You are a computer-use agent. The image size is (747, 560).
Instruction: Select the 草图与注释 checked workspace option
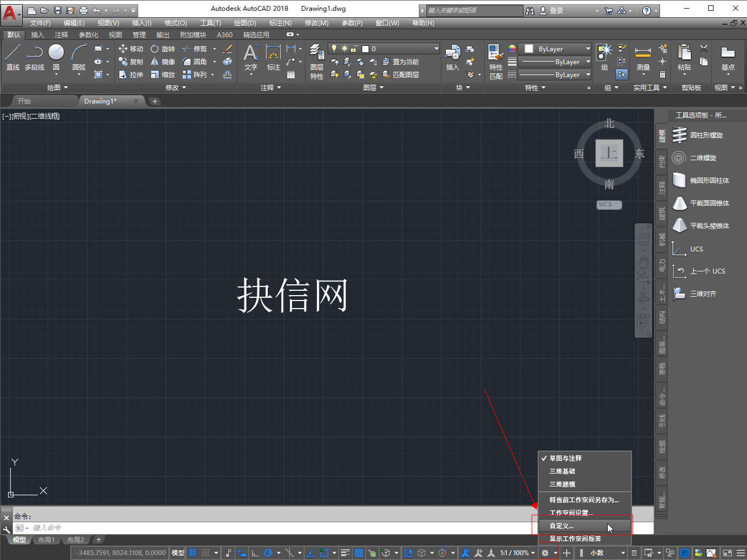(x=565, y=459)
